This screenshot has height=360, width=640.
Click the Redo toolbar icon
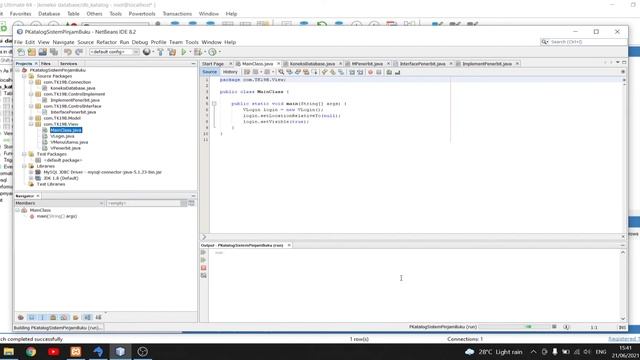coord(79,52)
